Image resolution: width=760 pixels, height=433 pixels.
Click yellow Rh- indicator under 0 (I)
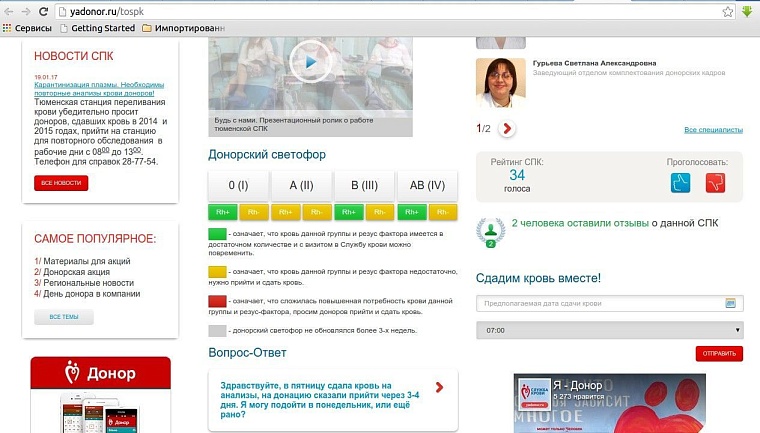[253, 212]
